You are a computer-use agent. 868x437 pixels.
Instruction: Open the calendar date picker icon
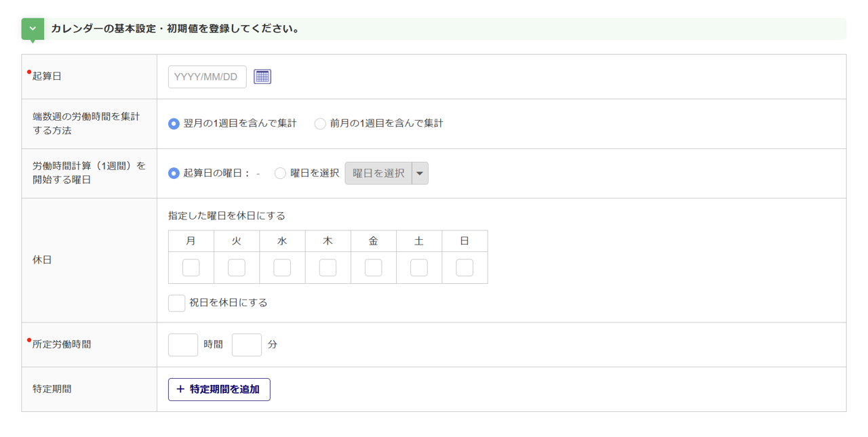tap(262, 77)
